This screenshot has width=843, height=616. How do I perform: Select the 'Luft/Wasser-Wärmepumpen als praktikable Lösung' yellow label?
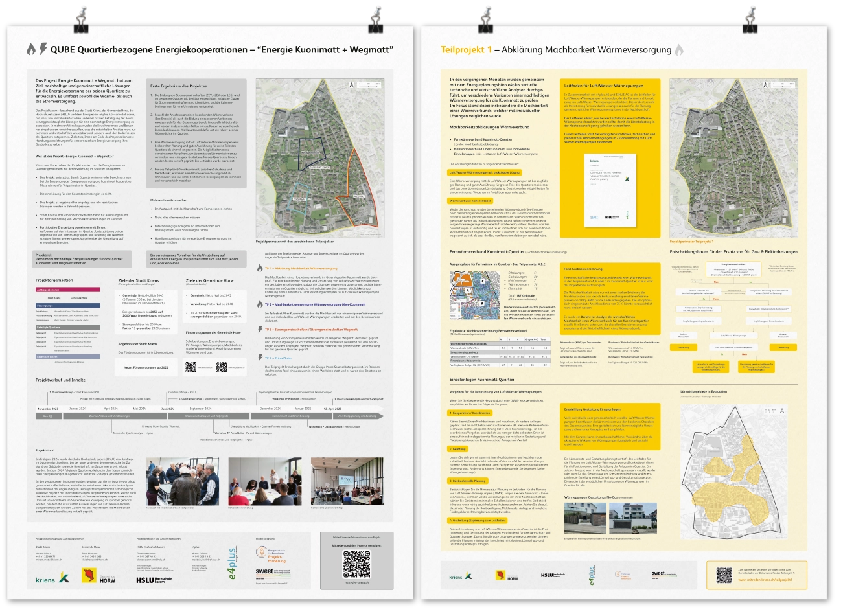(x=484, y=172)
